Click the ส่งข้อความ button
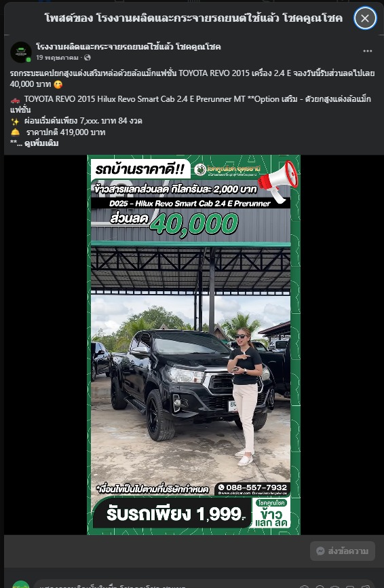 click(343, 551)
